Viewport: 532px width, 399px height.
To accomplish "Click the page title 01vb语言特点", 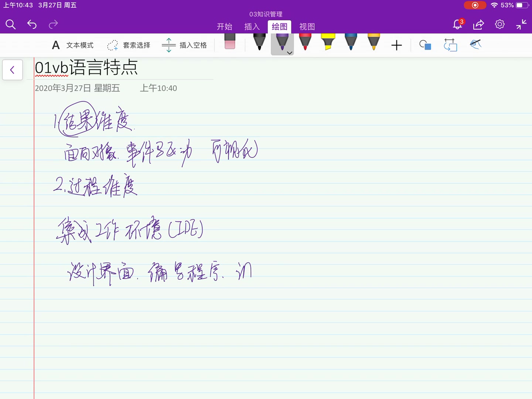I will tap(86, 68).
